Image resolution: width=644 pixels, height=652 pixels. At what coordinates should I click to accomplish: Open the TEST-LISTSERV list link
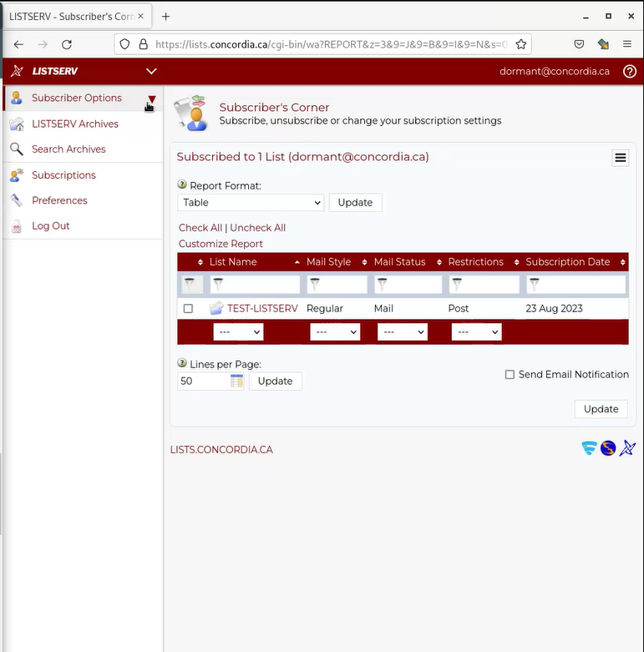[x=262, y=309]
